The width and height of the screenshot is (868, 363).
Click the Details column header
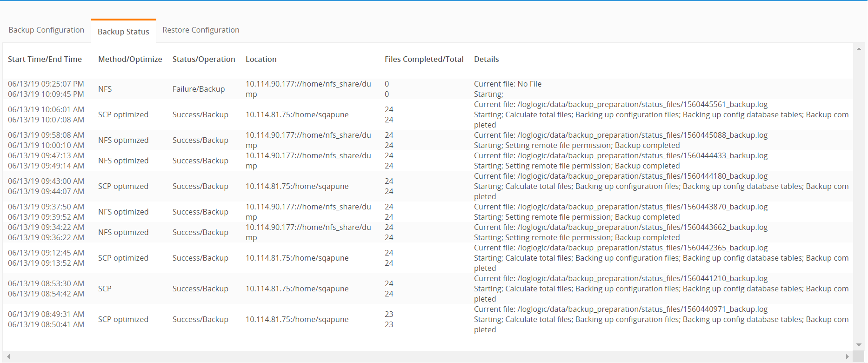486,59
